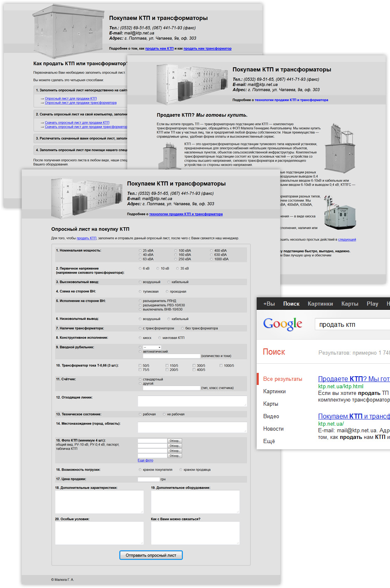Click the Цена продажи price field

tap(148, 479)
